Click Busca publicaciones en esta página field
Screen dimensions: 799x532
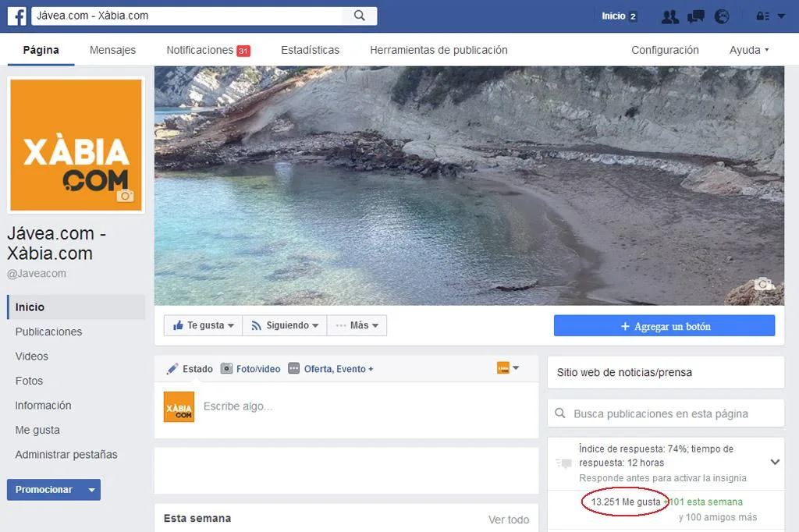(x=666, y=413)
